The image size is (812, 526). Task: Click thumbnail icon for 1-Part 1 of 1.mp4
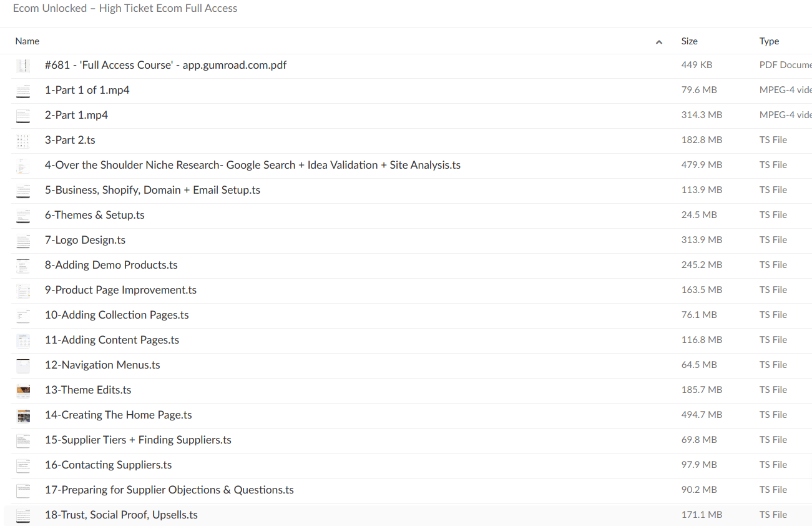(x=23, y=91)
